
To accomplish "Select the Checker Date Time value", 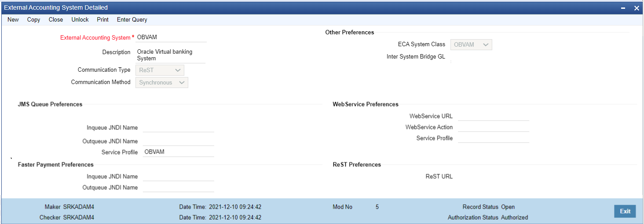I will click(x=235, y=217).
